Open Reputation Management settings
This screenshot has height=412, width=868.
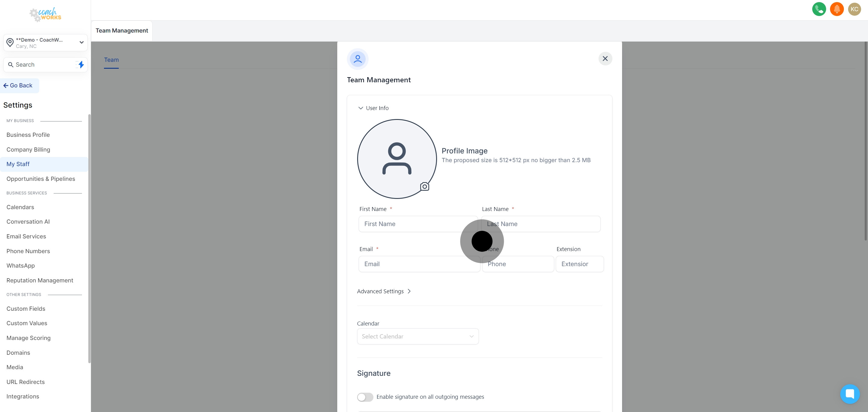pos(40,280)
